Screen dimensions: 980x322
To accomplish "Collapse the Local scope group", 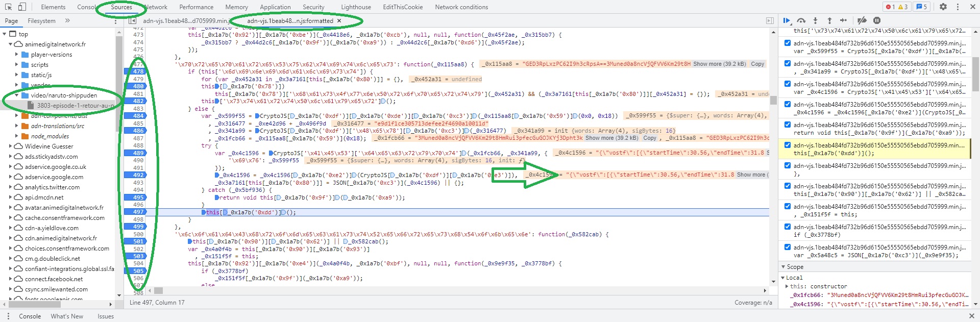I will click(783, 278).
